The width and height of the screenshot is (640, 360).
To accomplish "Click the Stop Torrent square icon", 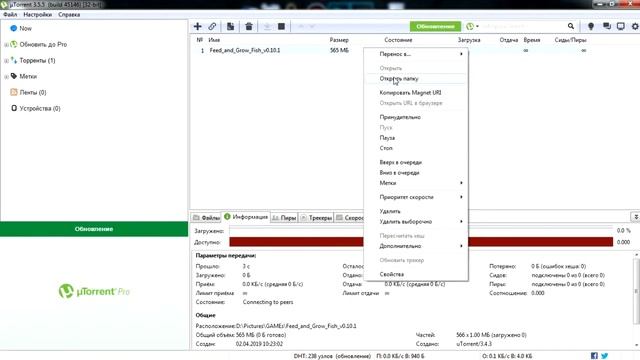I will (281, 26).
